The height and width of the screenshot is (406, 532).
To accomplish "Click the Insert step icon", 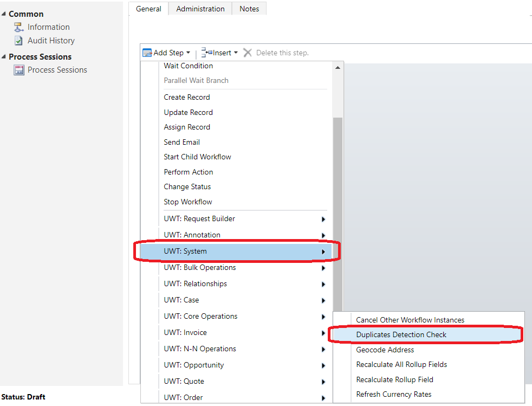I will [206, 53].
